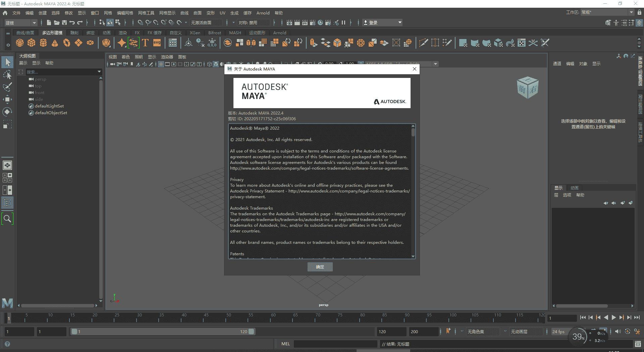644x352 pixels.
Task: Open the 窗口 menu in the menu bar
Action: click(95, 13)
